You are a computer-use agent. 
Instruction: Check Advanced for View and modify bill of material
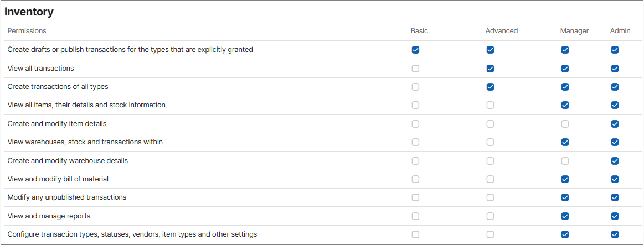point(490,179)
